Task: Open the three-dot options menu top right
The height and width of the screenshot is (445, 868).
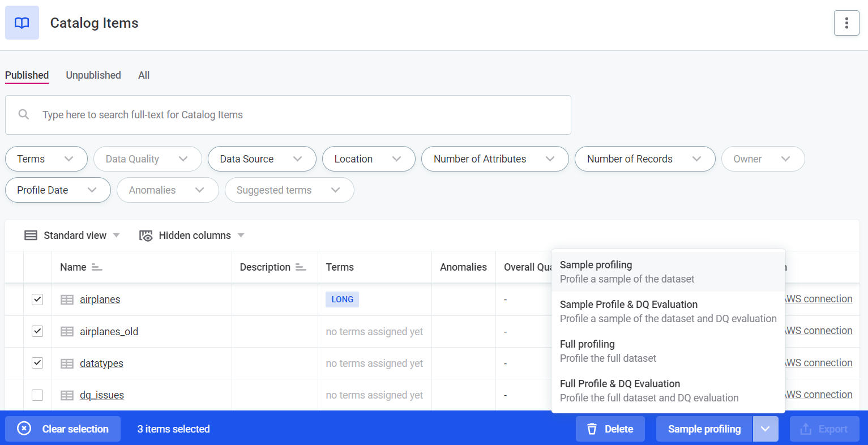Action: click(x=846, y=23)
